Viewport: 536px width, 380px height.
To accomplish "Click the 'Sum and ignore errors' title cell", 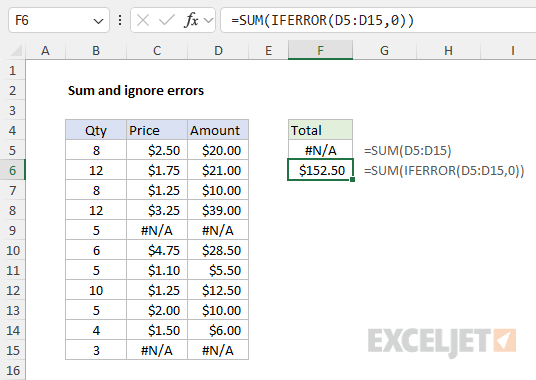I will [x=136, y=91].
